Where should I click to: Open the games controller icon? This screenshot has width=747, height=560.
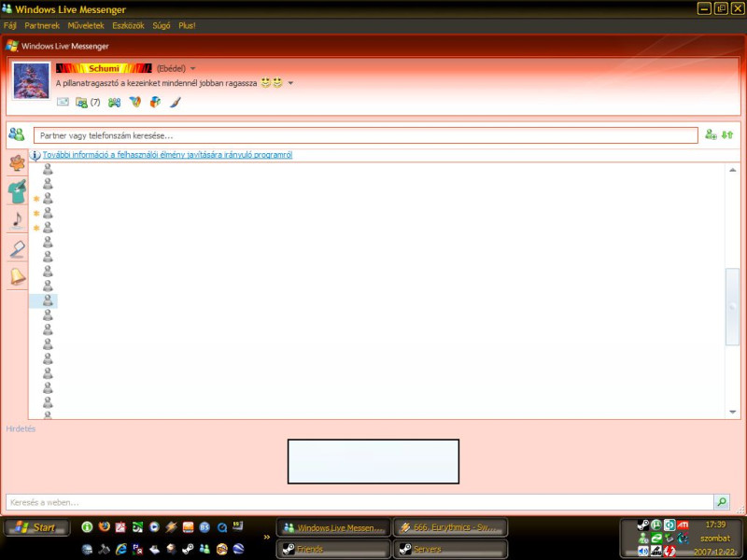tap(114, 102)
